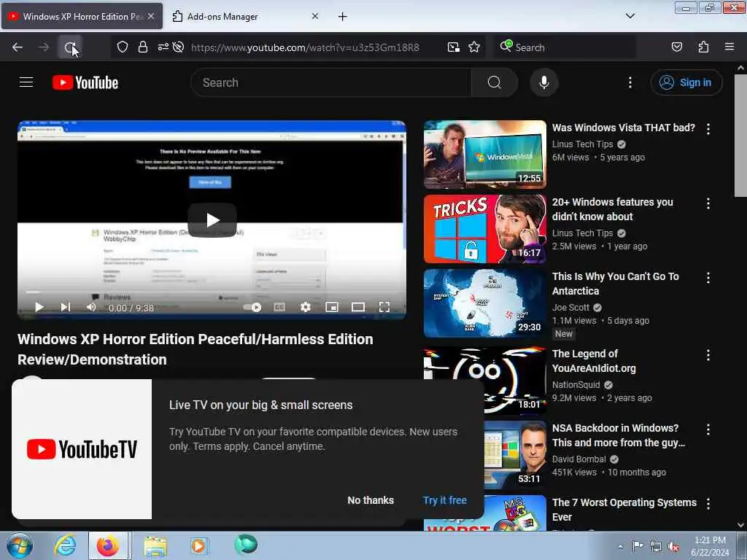Play video with center play button
Viewport: 747px width, 560px height.
click(212, 220)
